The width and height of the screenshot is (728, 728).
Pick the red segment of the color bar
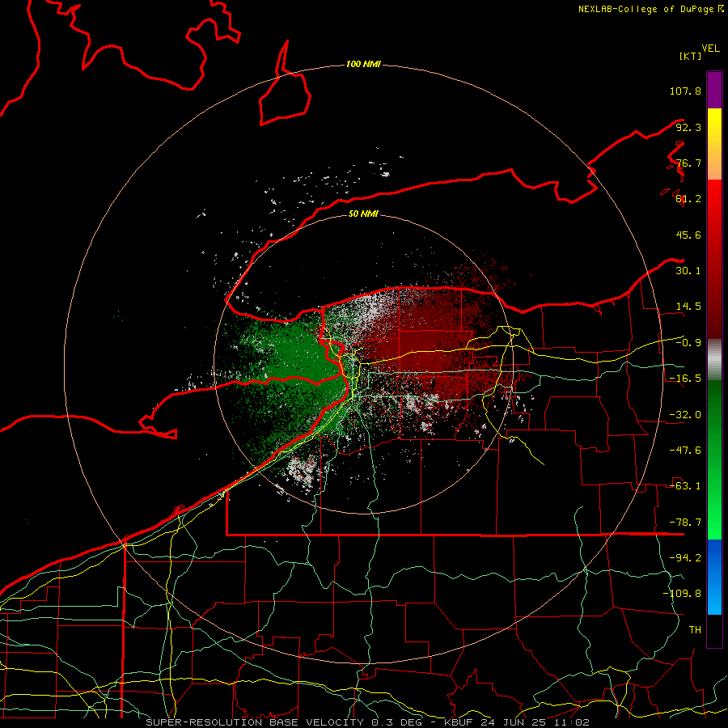[x=714, y=259]
